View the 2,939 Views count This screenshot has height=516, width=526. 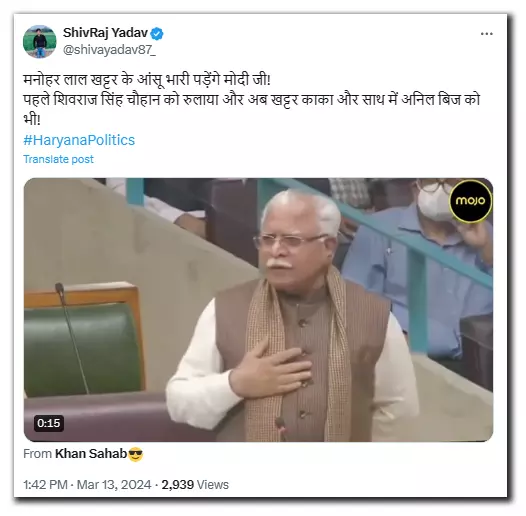coord(195,485)
